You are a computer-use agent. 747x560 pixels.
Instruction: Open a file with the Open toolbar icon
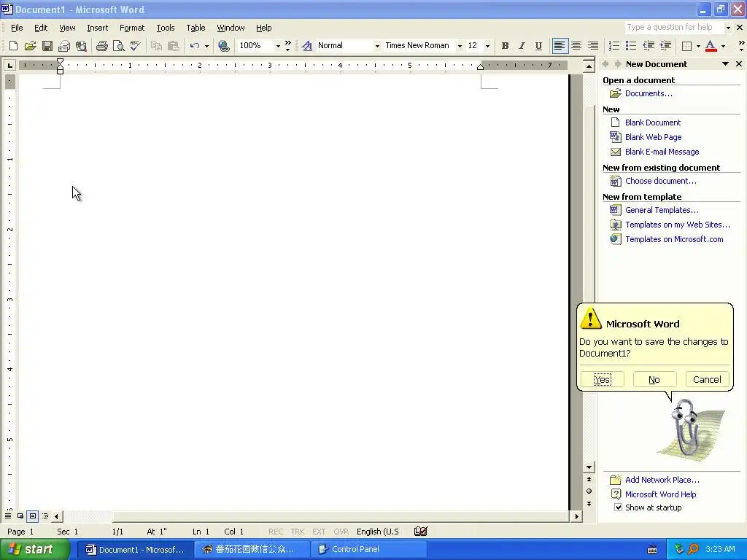pos(31,46)
